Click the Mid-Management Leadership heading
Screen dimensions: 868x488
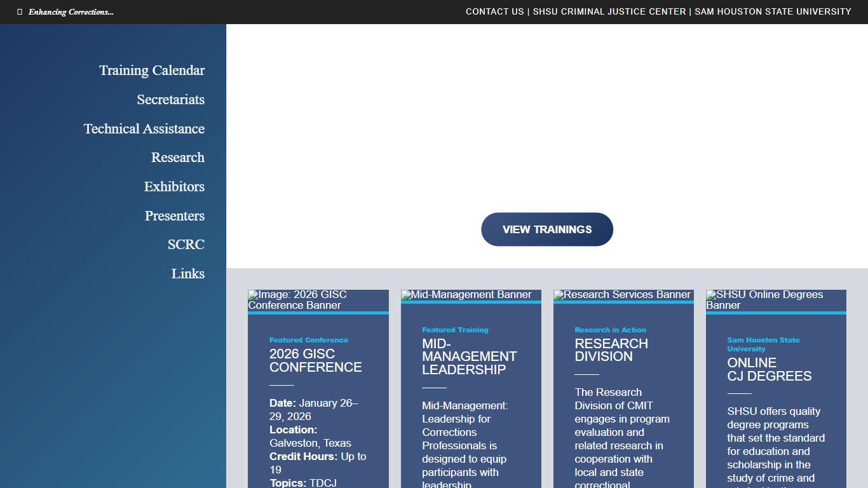point(469,356)
